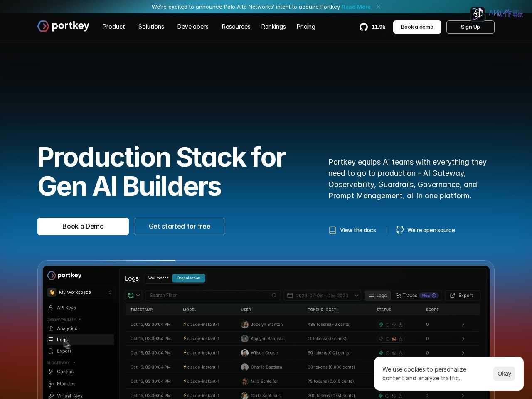Open the GitHub icon showing 11.9k stars

point(364,27)
